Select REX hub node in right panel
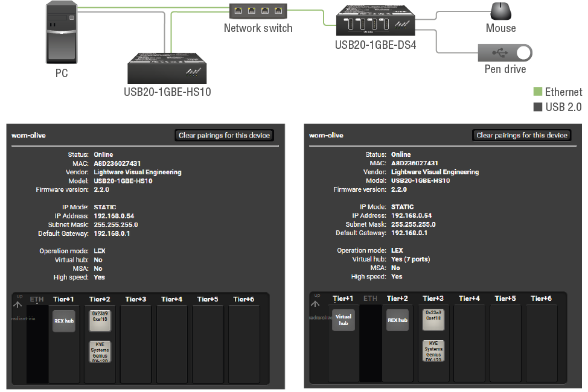 397,320
